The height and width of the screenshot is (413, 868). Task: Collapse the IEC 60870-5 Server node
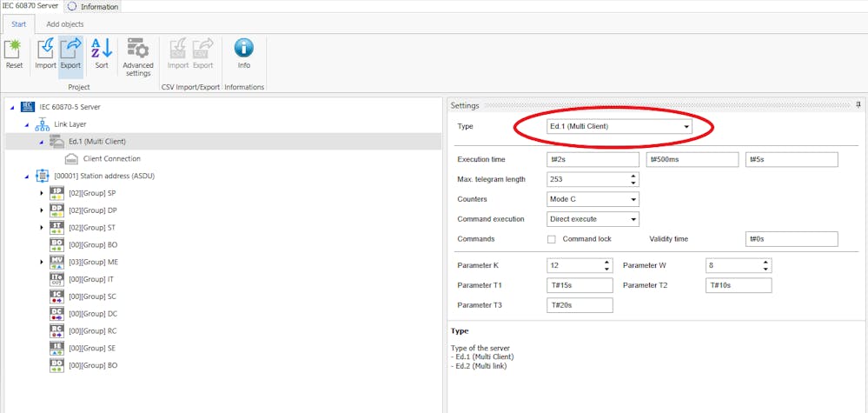pos(12,108)
